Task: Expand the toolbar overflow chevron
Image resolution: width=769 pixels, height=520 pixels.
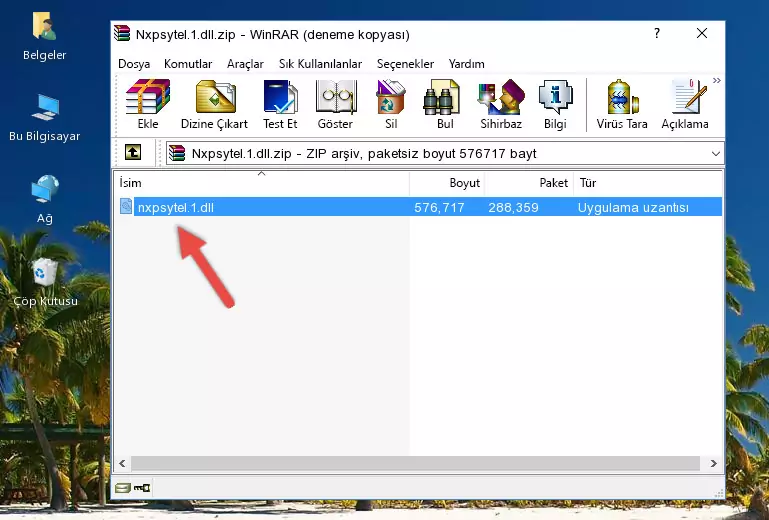Action: (x=717, y=81)
